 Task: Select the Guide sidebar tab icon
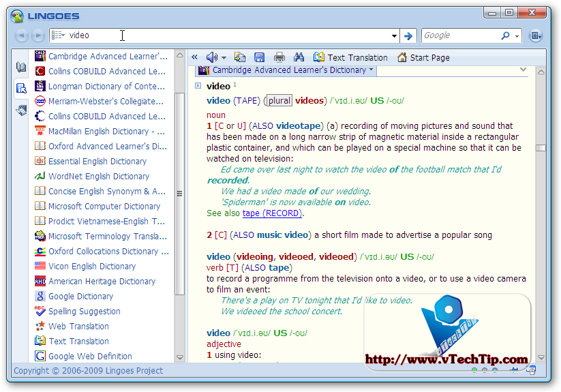click(21, 88)
